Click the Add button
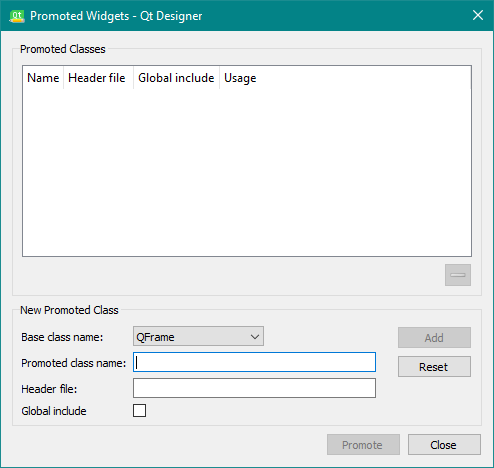Viewport: 494px width, 468px height. pos(434,338)
